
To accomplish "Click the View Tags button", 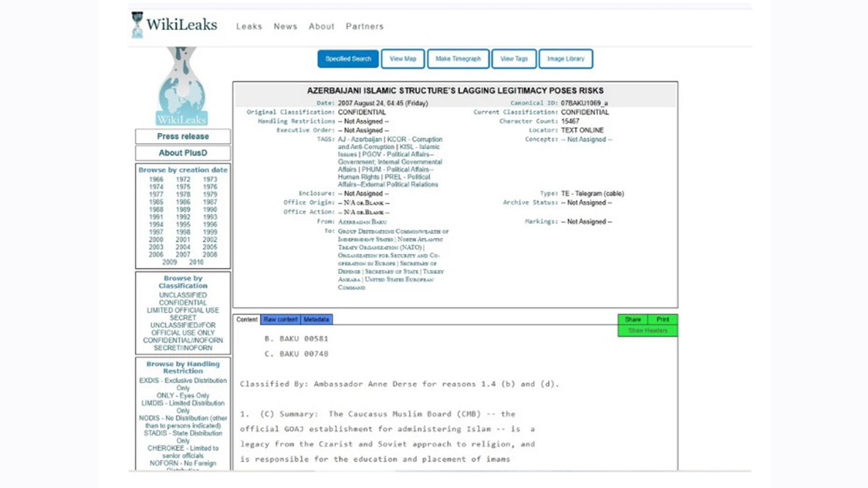I will [x=514, y=59].
